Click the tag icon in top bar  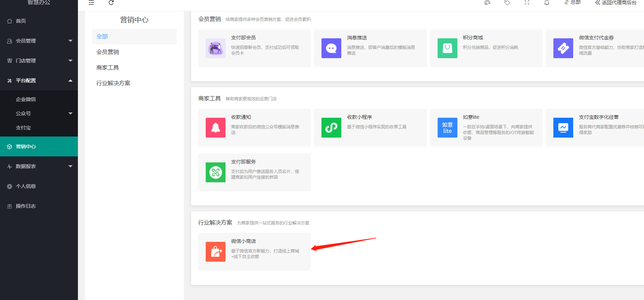pos(507,2)
